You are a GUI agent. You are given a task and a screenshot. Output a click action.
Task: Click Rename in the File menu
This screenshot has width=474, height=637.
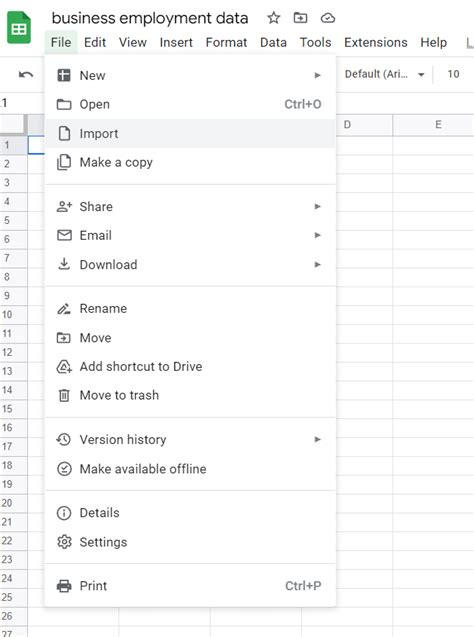click(190, 308)
